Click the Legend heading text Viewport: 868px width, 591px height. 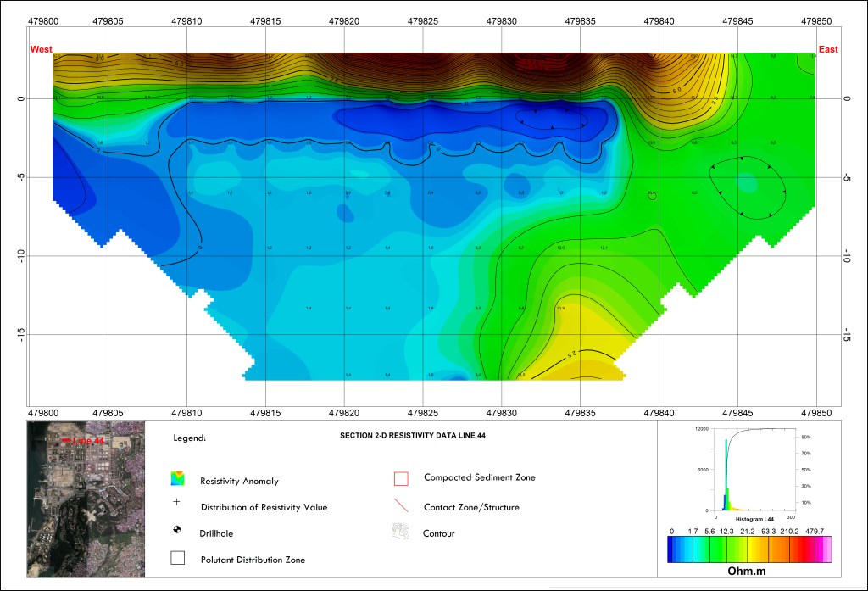(189, 438)
